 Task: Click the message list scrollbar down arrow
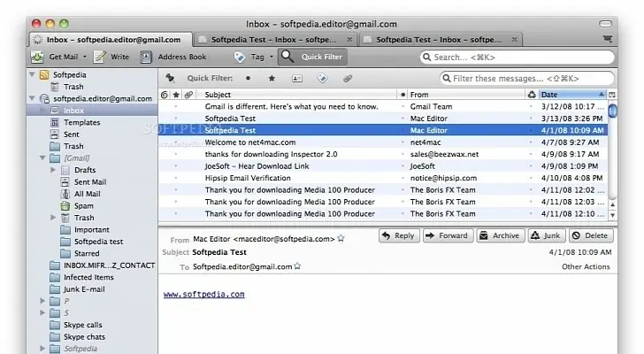tap(612, 215)
